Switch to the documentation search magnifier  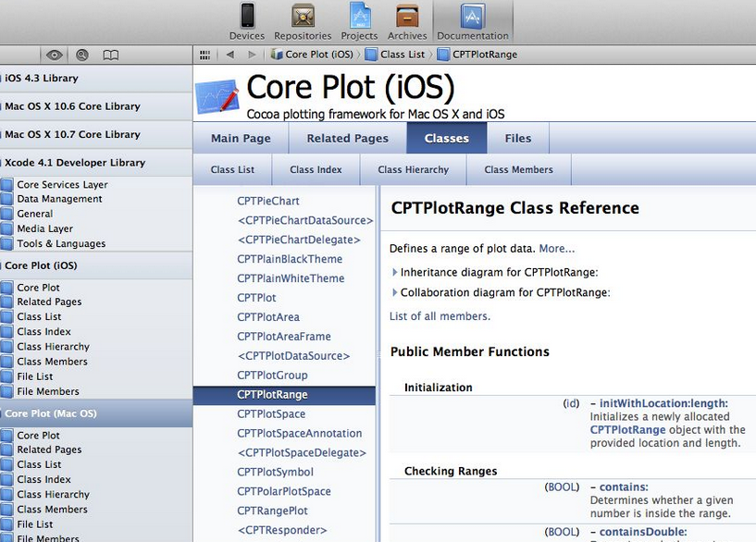(x=82, y=55)
